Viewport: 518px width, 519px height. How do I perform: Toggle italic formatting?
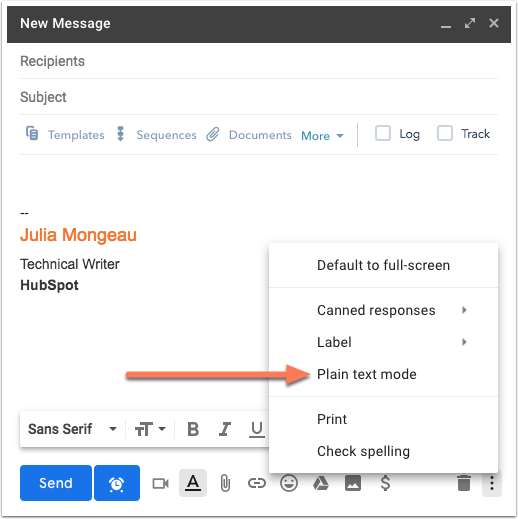[x=225, y=429]
